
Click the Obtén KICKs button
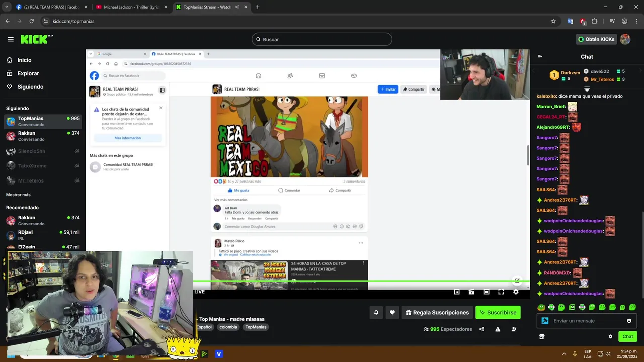tap(596, 39)
